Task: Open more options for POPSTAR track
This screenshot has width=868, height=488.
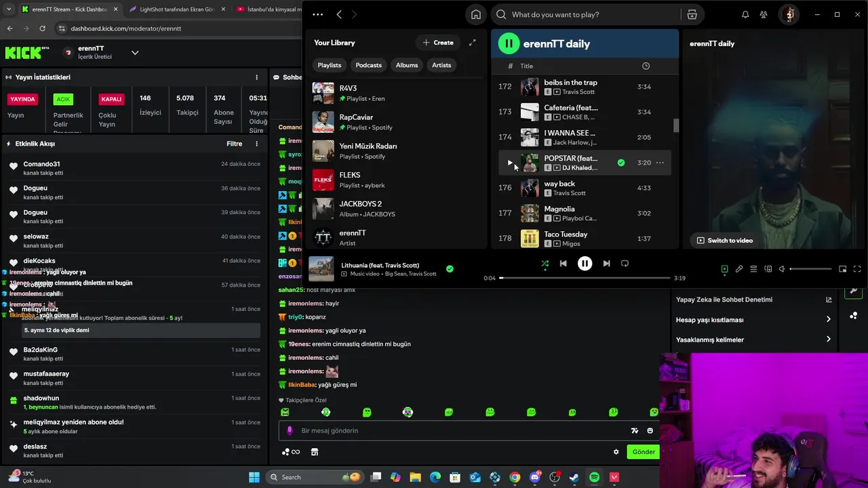Action: pos(660,163)
